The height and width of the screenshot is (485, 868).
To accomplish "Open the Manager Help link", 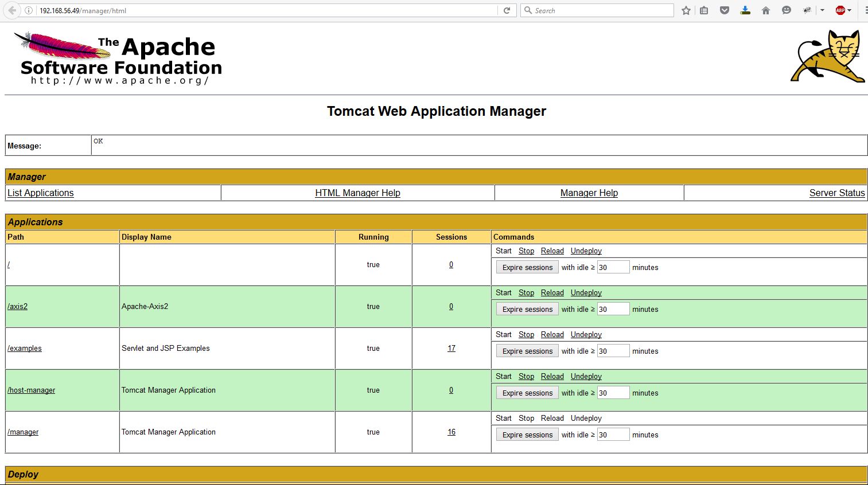I will pos(589,193).
